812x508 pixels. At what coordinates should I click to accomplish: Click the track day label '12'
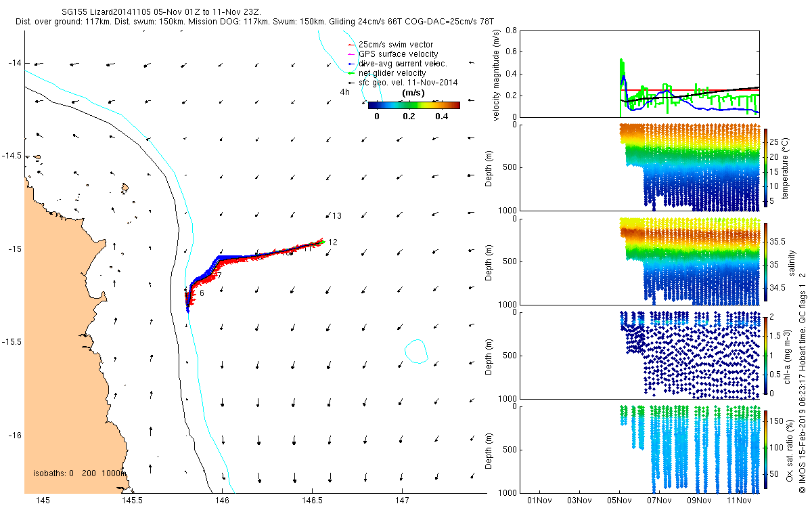click(333, 242)
